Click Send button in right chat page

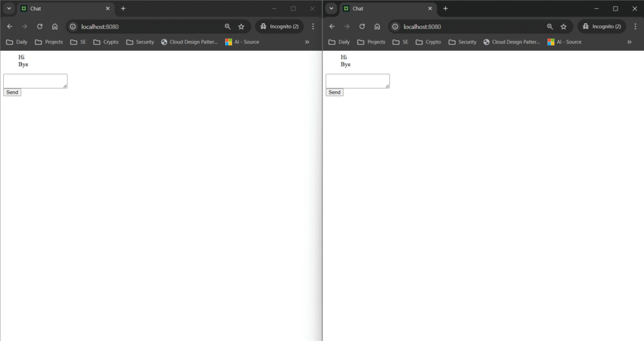(x=335, y=92)
